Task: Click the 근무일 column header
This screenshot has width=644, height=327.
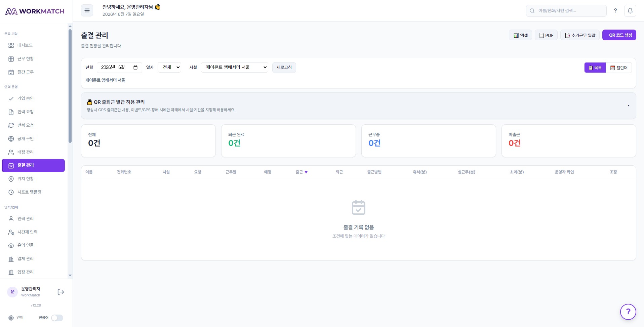Action: [x=231, y=172]
